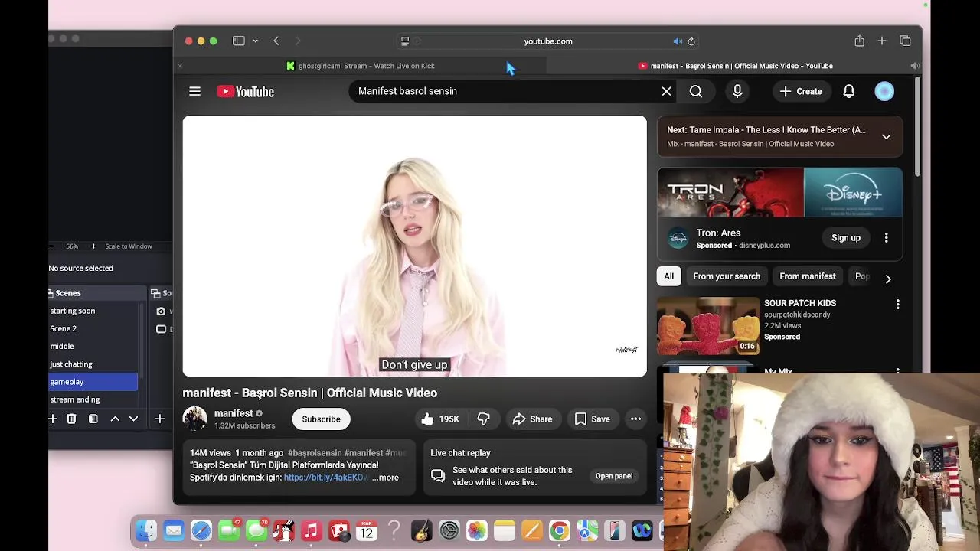Move scene down in OBS

(x=133, y=419)
